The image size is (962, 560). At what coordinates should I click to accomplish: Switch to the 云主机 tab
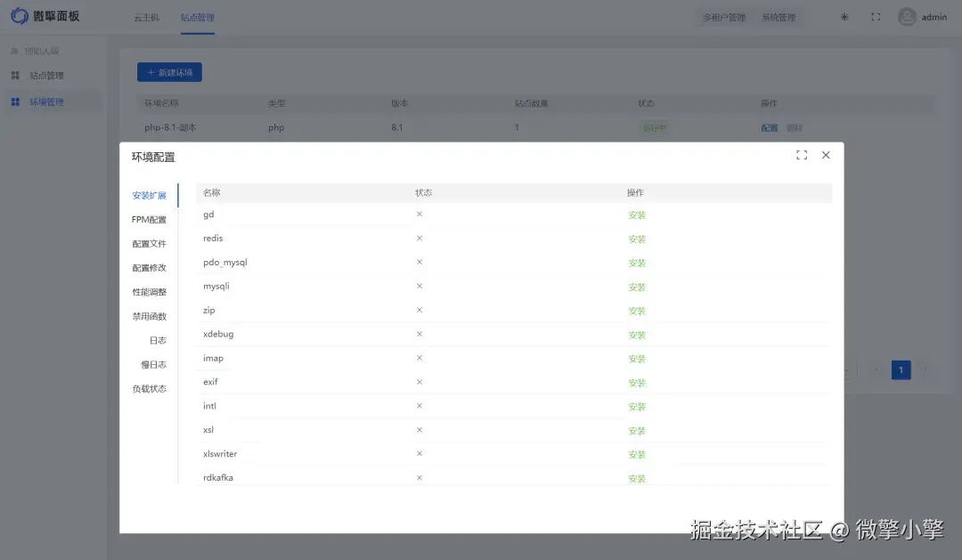pos(145,16)
